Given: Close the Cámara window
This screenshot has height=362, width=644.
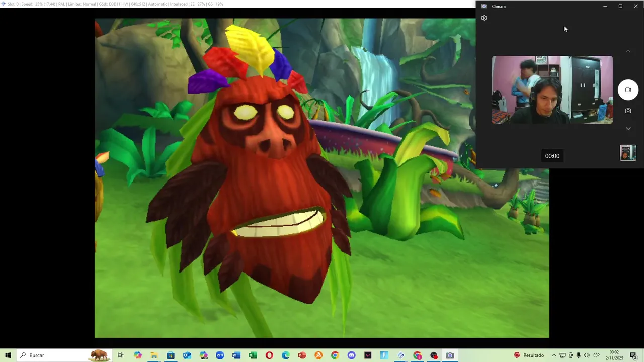Looking at the screenshot, I should click(x=636, y=6).
